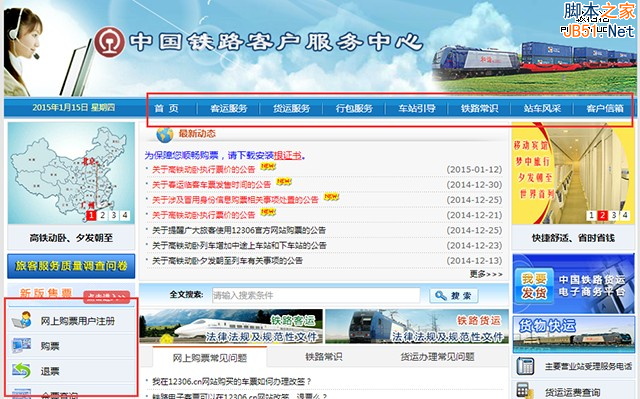This screenshot has height=399, width=640.
Task: Click the user registration icon
Action: point(22,320)
